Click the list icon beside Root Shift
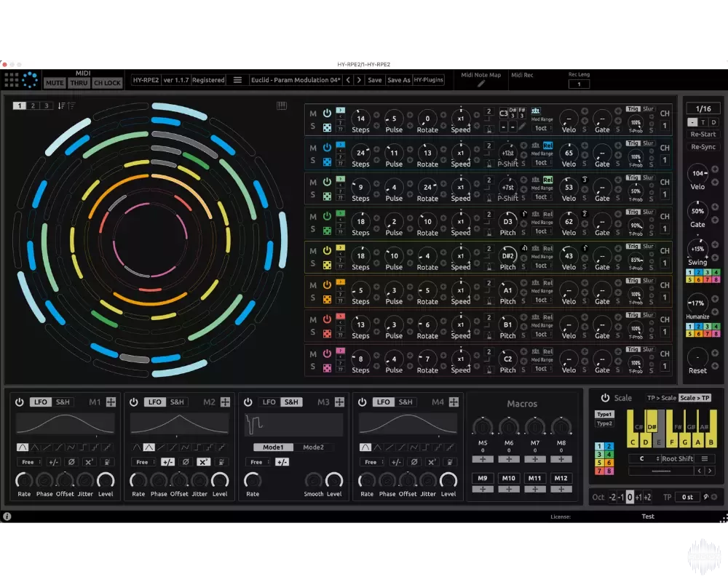The width and height of the screenshot is (728, 582). click(704, 458)
